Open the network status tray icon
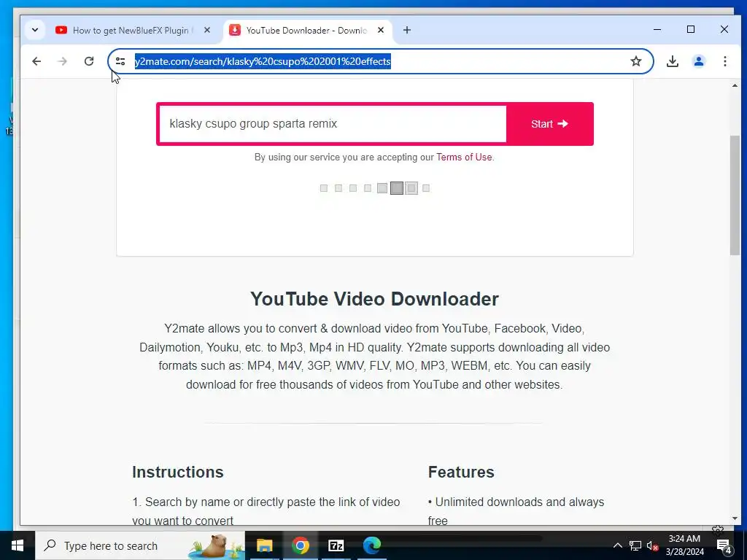The height and width of the screenshot is (560, 747). coord(635,545)
